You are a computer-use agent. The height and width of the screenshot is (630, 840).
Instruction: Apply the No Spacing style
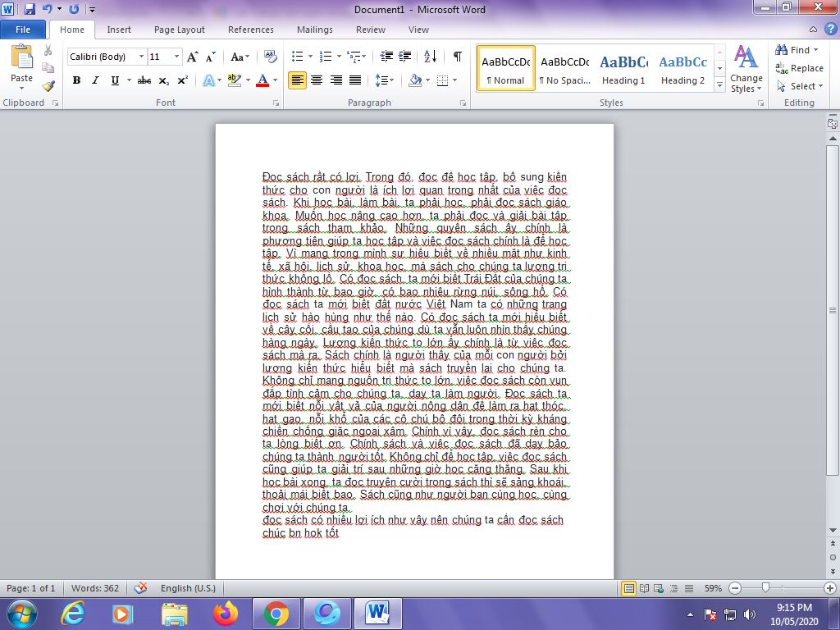coord(564,69)
